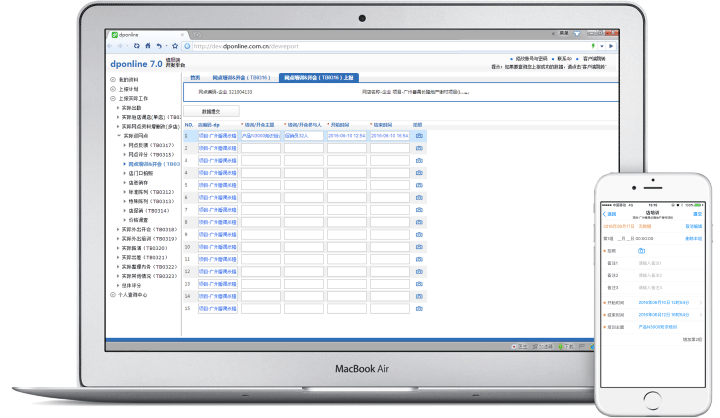Expand the tree node labeled TB0321
Screen dimensions: 720x418
(x=118, y=257)
